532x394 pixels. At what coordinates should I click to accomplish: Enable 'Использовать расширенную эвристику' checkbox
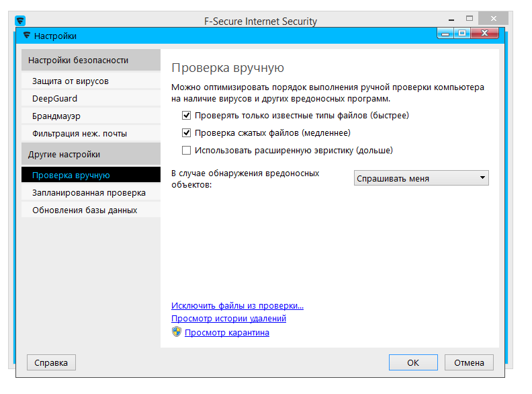coord(187,151)
